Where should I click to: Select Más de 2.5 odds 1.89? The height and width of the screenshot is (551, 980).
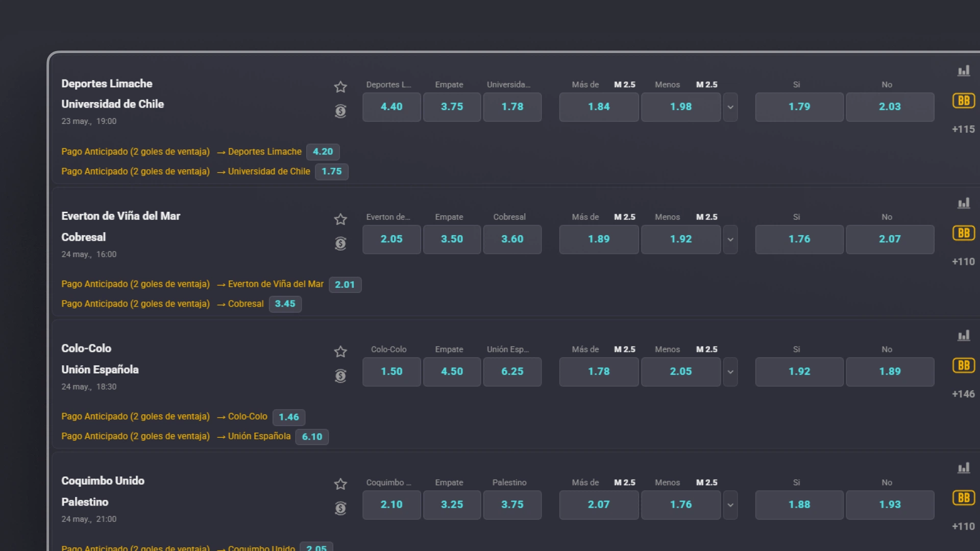coord(599,239)
